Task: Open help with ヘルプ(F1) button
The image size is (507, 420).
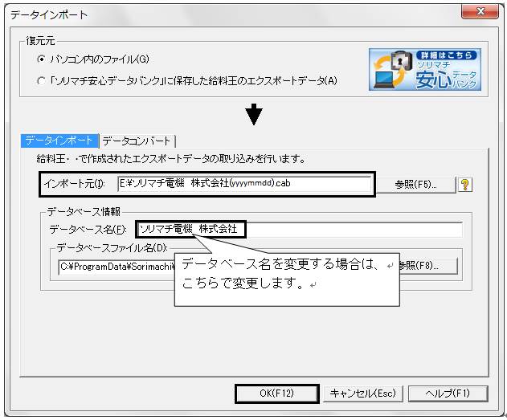Action: (448, 393)
